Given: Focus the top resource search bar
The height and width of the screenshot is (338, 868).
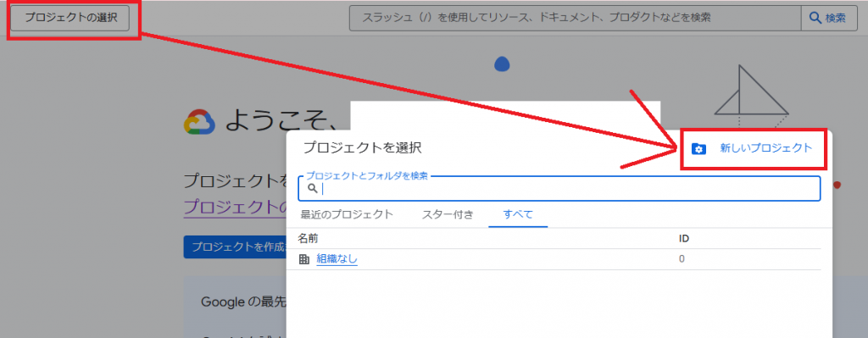Looking at the screenshot, I should tap(575, 19).
